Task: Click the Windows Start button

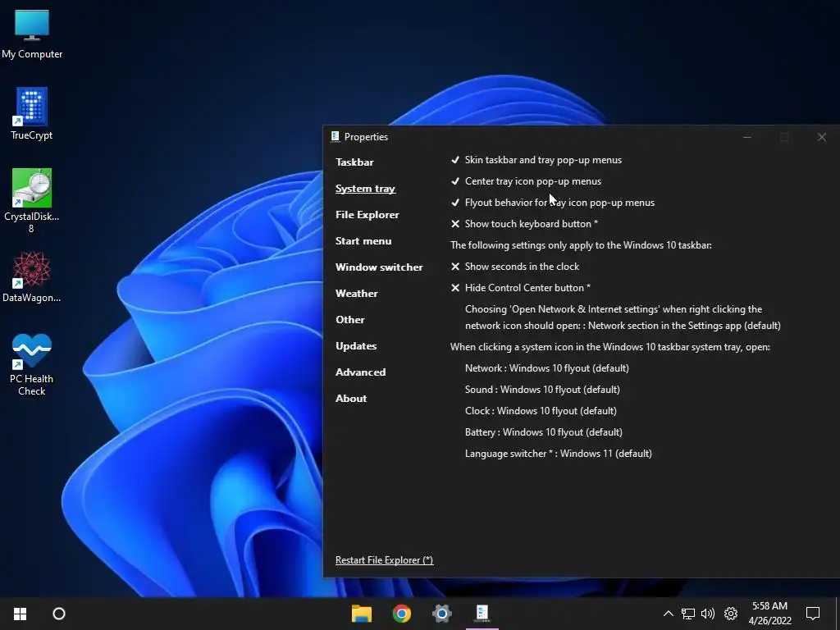Action: point(21,614)
